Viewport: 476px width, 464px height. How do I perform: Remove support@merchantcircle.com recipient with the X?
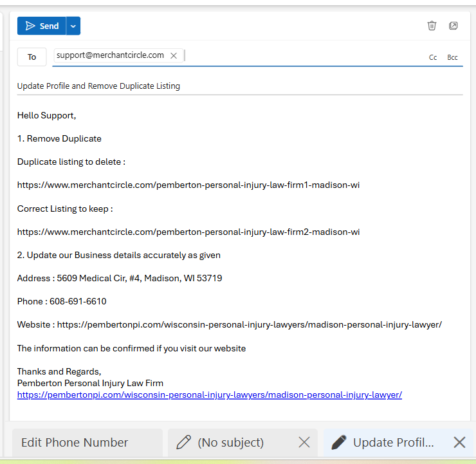click(174, 55)
